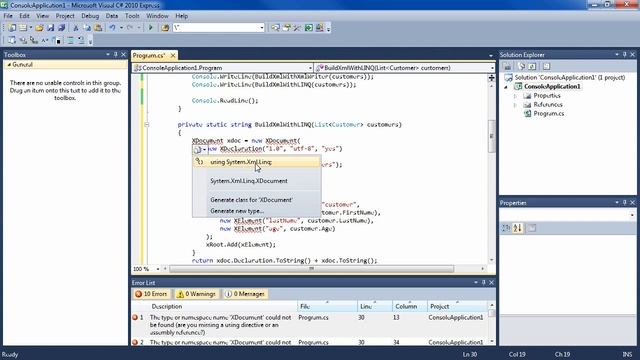Image resolution: width=640 pixels, height=360 pixels.
Task: Click the Open File folder icon
Action: pos(39,28)
